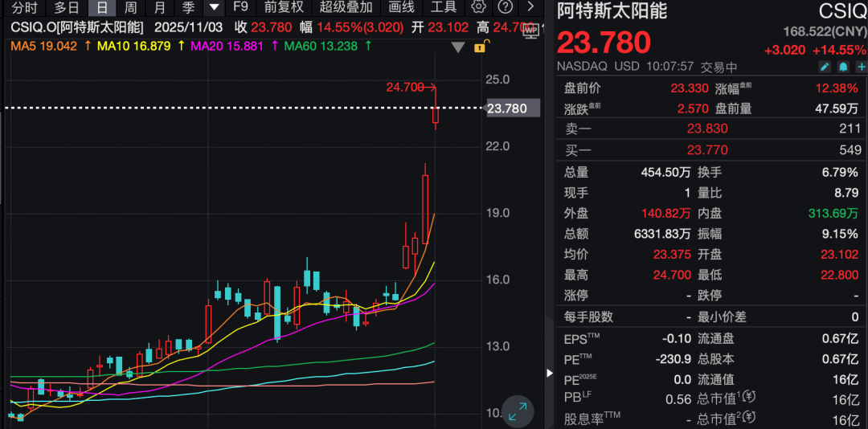Toggle the 超级叠加 overlay option
Image resolution: width=868 pixels, height=429 pixels.
point(346,7)
